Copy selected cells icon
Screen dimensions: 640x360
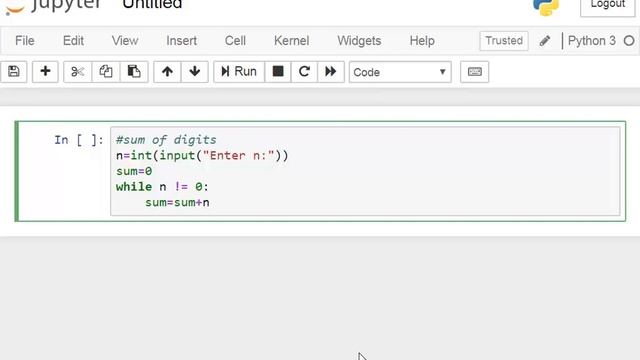pyautogui.click(x=106, y=72)
